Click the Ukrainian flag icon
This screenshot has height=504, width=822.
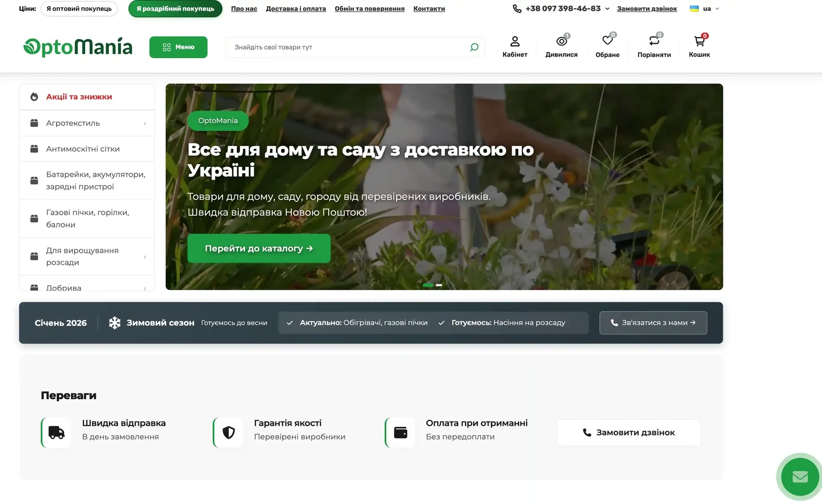coord(694,9)
